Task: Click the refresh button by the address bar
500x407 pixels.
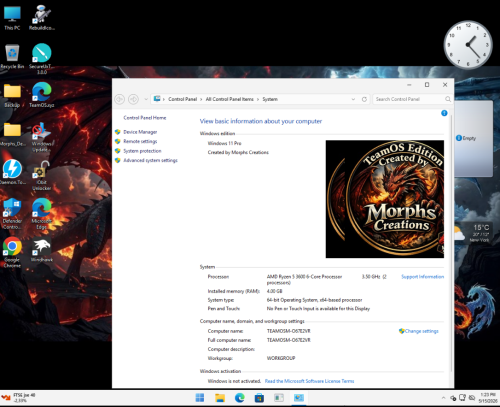Action: tap(364, 99)
